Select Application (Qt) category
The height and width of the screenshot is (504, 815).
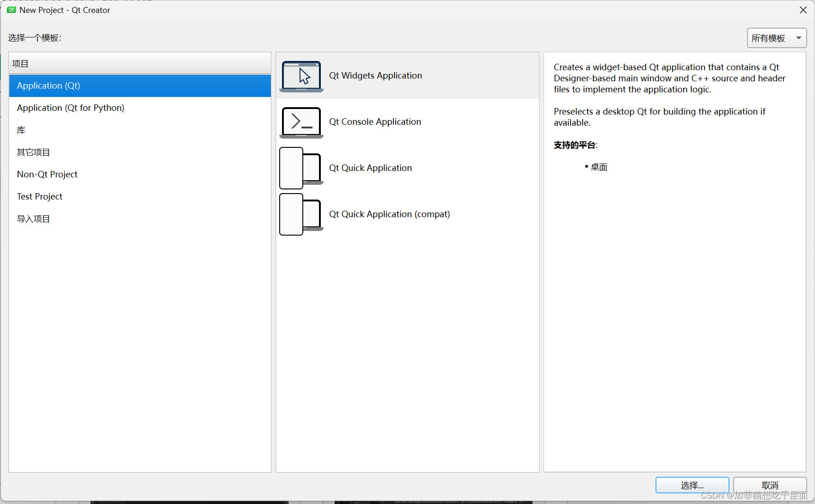(x=140, y=86)
